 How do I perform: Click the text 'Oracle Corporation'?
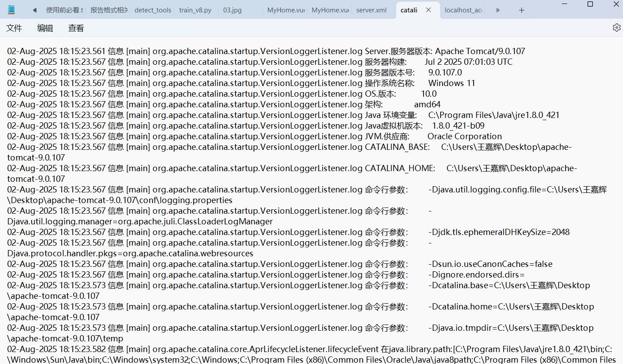(465, 136)
